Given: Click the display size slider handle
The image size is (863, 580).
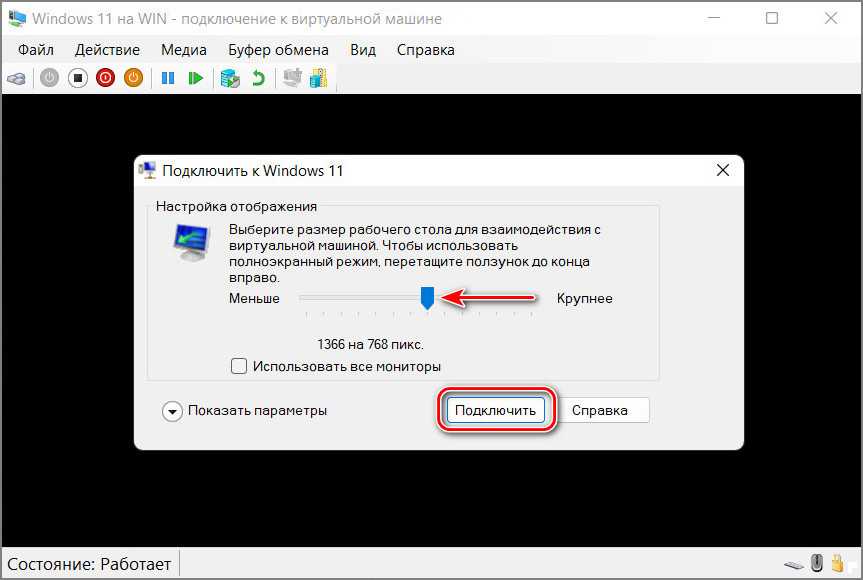Looking at the screenshot, I should 427,298.
